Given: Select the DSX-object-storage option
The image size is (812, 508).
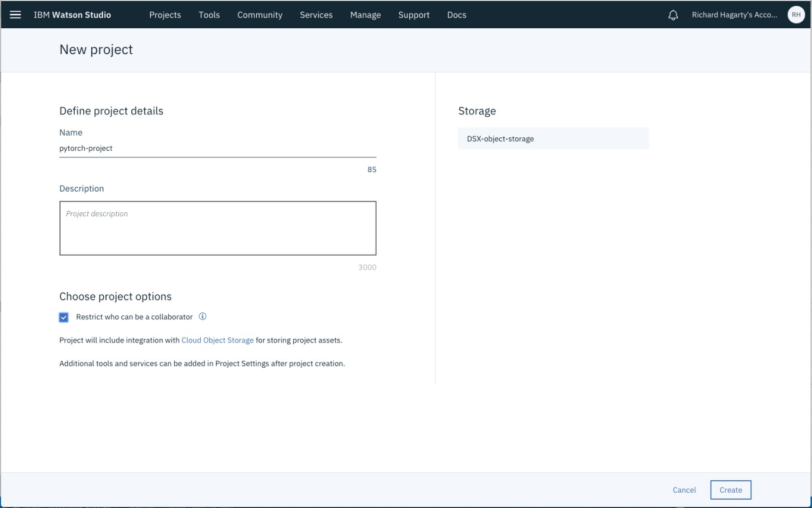Looking at the screenshot, I should tap(553, 138).
